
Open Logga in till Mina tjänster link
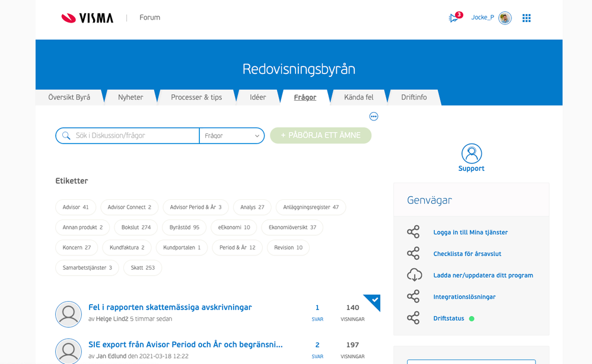coord(470,232)
